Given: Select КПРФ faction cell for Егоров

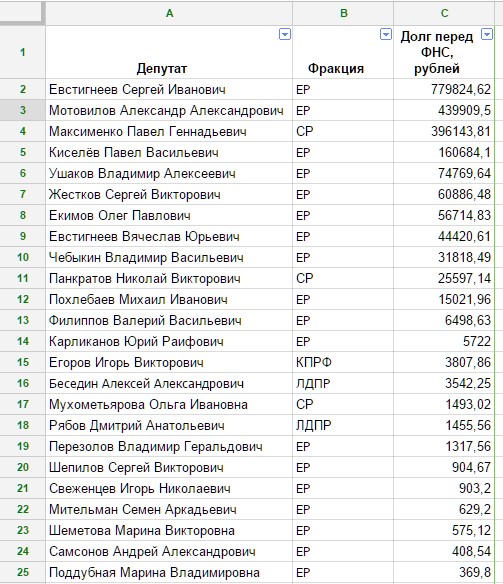Looking at the screenshot, I should [343, 362].
